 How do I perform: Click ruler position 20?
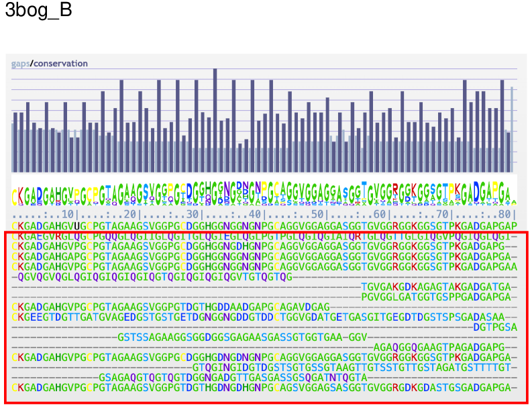click(130, 214)
